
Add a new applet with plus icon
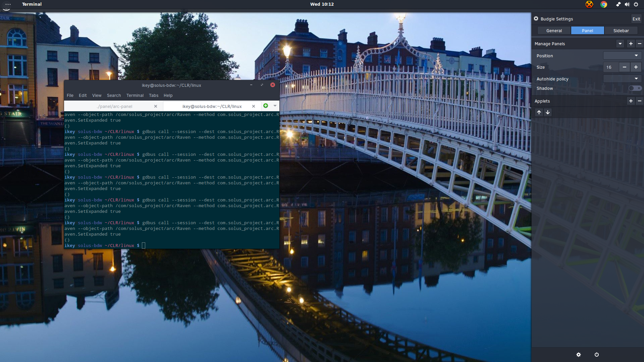[631, 101]
